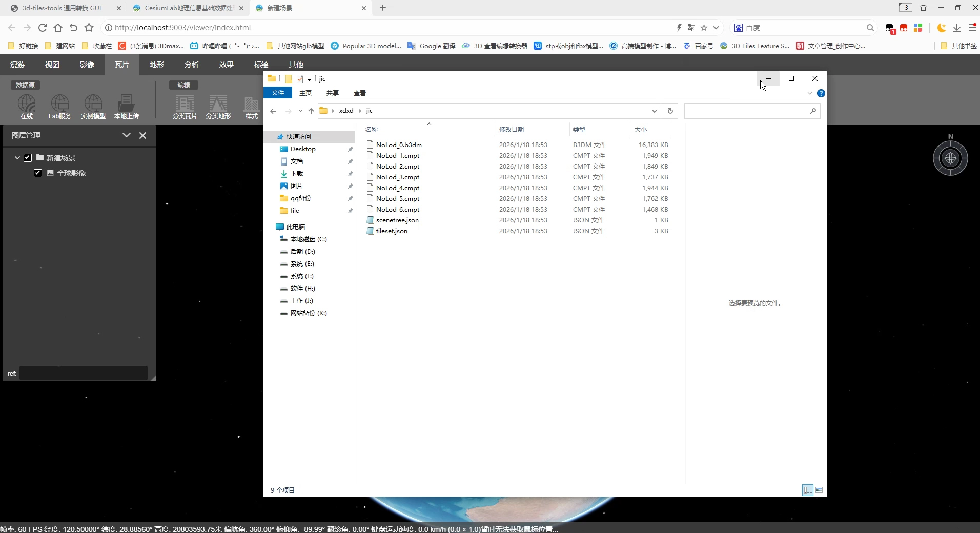Viewport: 980px width, 533px height.
Task: Open the 分析 analysis tab
Action: [x=192, y=65]
